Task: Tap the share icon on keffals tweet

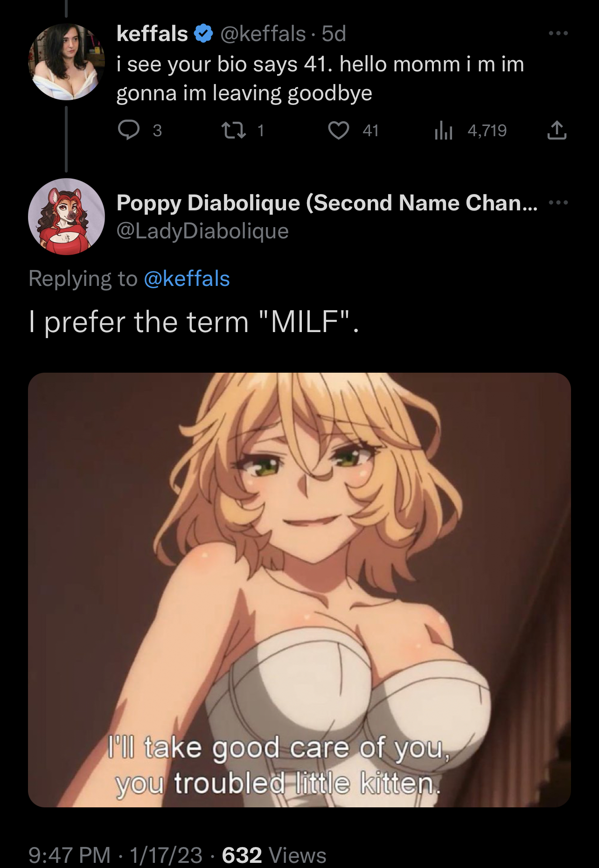Action: pos(557,130)
